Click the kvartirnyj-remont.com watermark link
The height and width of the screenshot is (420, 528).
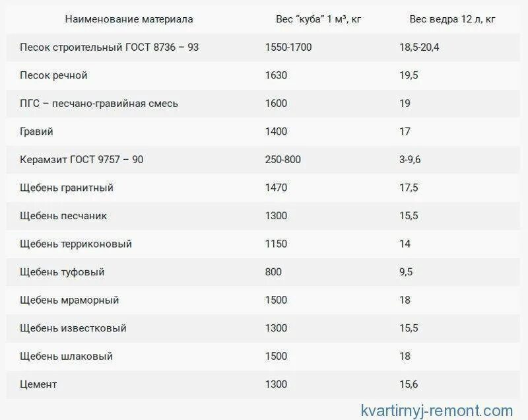pyautogui.click(x=437, y=411)
